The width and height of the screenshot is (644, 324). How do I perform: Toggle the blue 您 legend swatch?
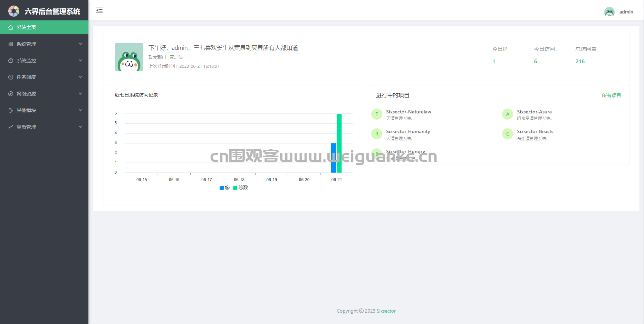[x=222, y=188]
